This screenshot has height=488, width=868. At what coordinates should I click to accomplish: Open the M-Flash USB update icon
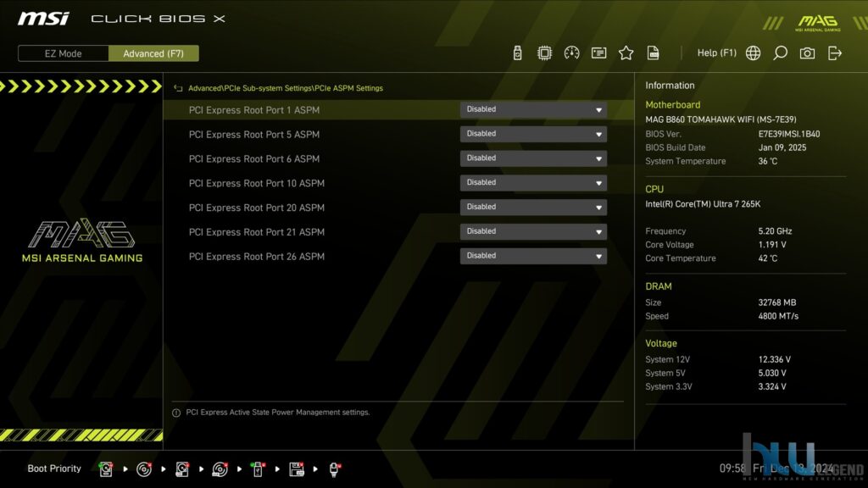(x=517, y=53)
